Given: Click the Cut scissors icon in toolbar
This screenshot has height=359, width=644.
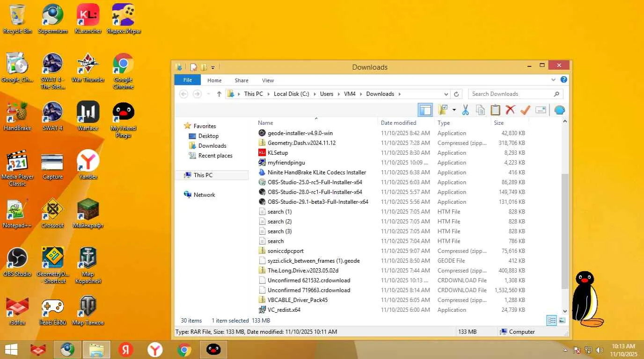Looking at the screenshot, I should (x=465, y=110).
